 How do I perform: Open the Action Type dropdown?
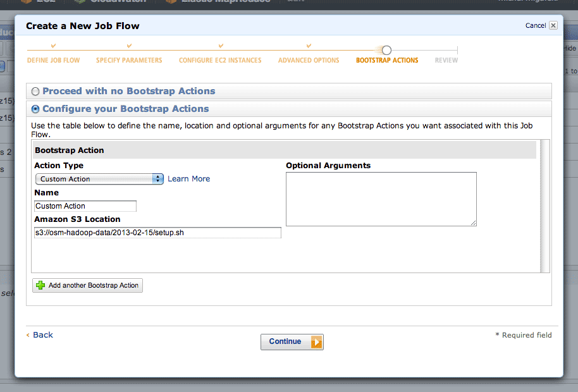click(99, 179)
